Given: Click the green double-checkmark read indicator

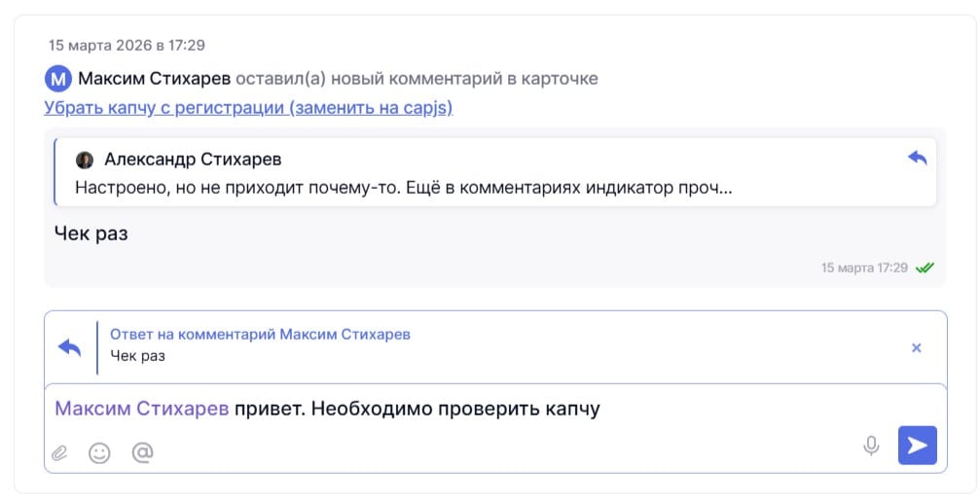Looking at the screenshot, I should 925,268.
